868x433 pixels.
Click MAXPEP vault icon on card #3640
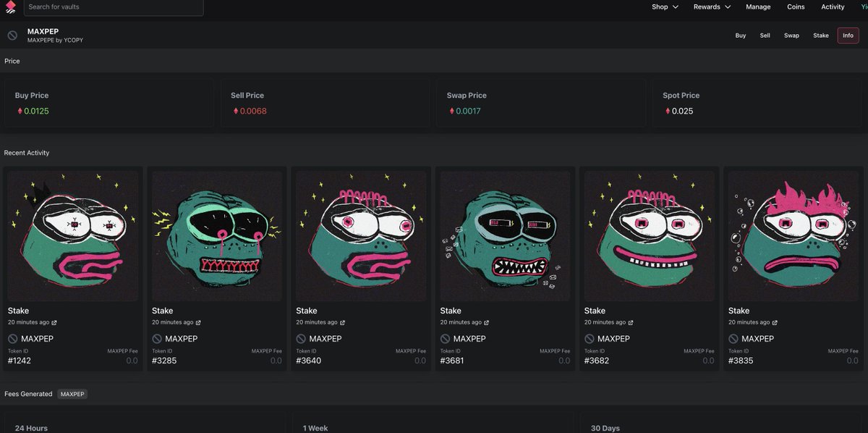(301, 339)
